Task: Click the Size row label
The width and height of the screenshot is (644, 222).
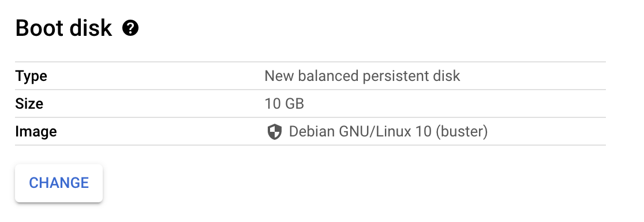Action: click(x=29, y=103)
